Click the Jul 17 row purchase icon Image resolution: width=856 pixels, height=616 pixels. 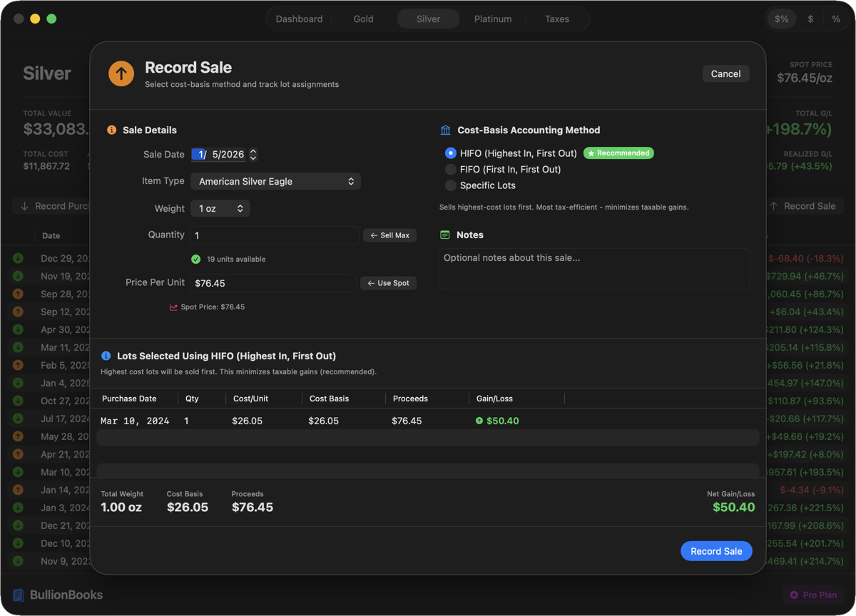pyautogui.click(x=18, y=419)
